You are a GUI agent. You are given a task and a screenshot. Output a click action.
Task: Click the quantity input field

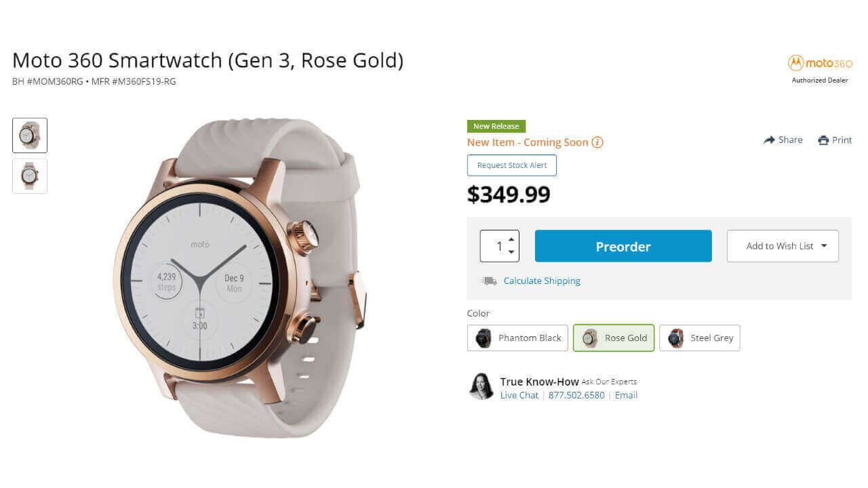494,246
